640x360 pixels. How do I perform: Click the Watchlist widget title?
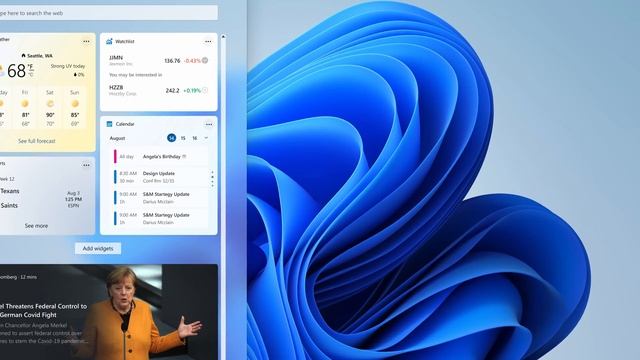click(x=124, y=41)
